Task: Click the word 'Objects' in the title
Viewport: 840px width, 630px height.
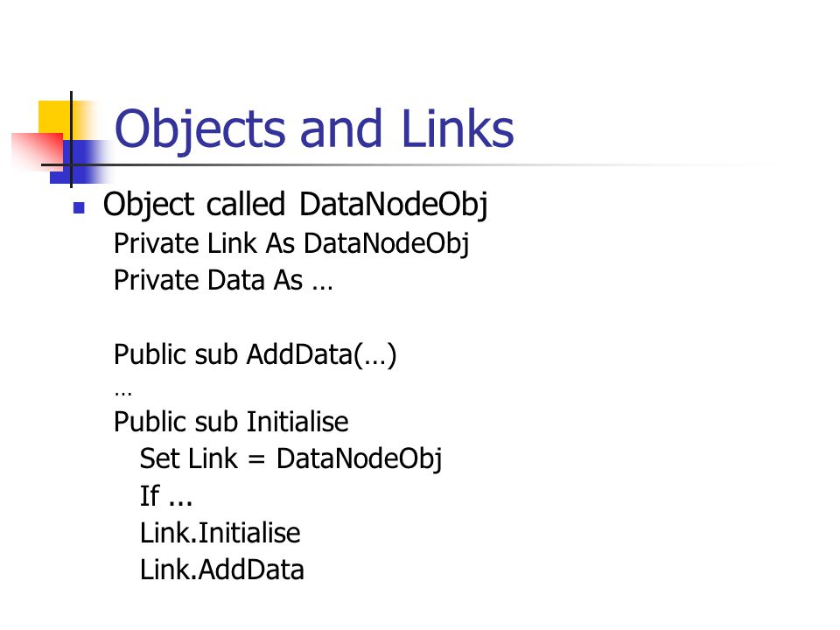Action: pyautogui.click(x=199, y=130)
